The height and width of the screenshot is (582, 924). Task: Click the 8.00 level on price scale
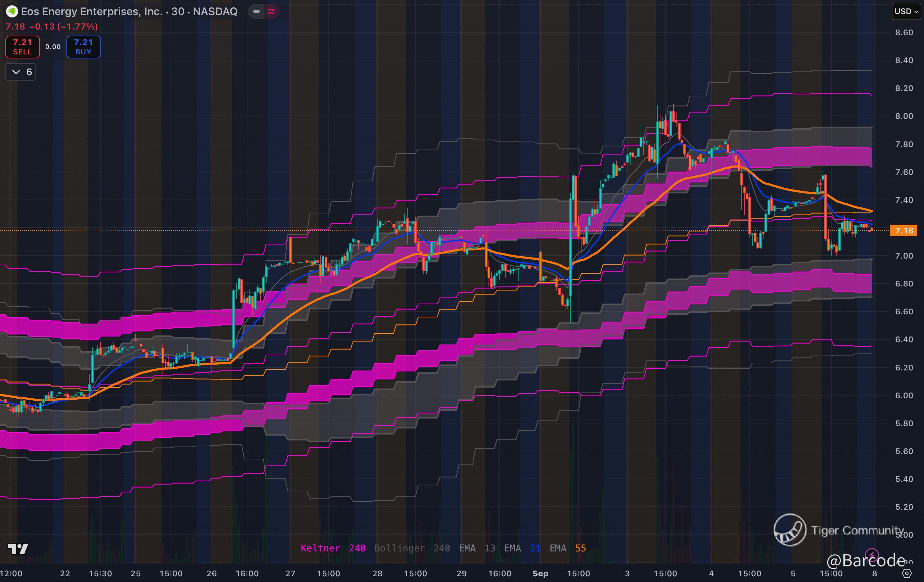coord(904,116)
